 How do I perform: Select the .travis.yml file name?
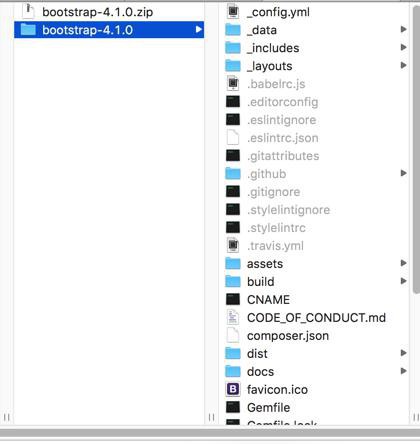275,246
